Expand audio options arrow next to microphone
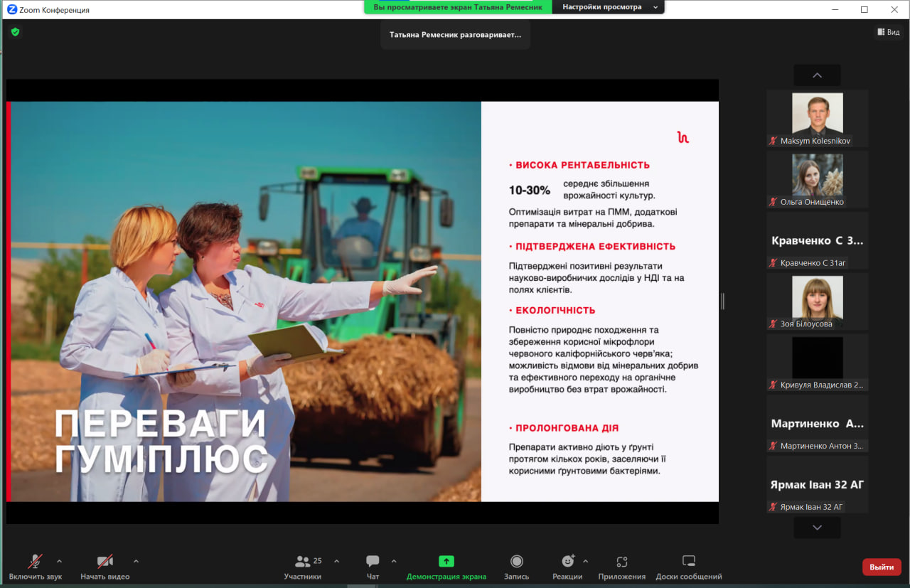 point(59,561)
